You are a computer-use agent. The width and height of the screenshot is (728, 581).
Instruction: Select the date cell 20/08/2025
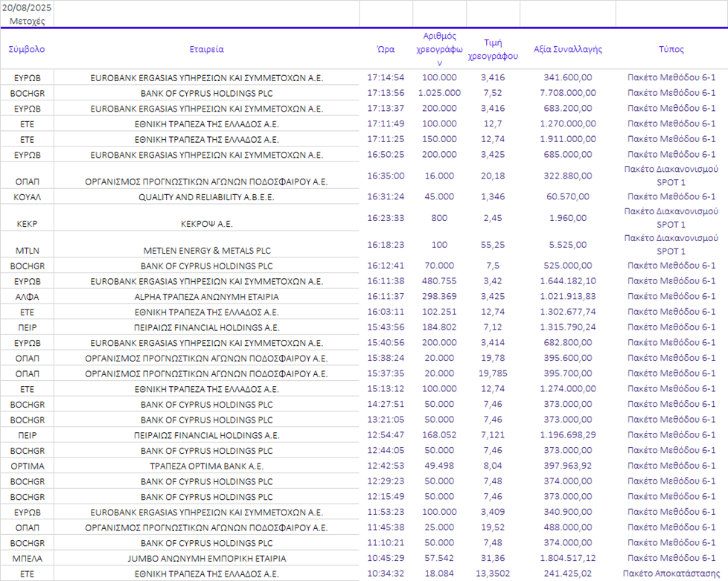point(27,7)
